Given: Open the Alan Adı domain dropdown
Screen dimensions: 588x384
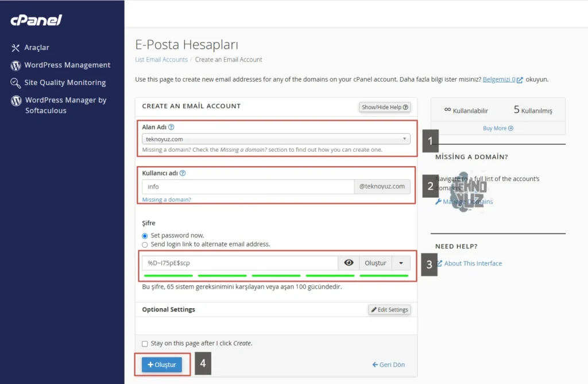Looking at the screenshot, I should point(276,139).
